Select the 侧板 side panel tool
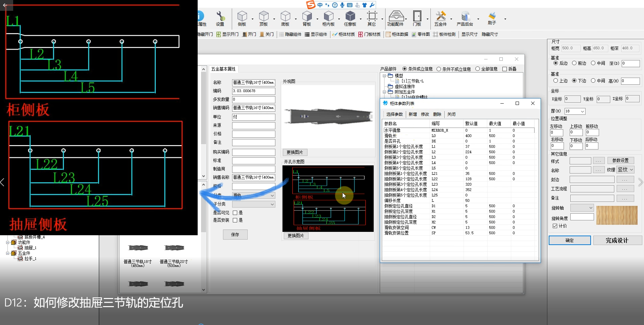The width and height of the screenshot is (644, 325). click(x=242, y=18)
